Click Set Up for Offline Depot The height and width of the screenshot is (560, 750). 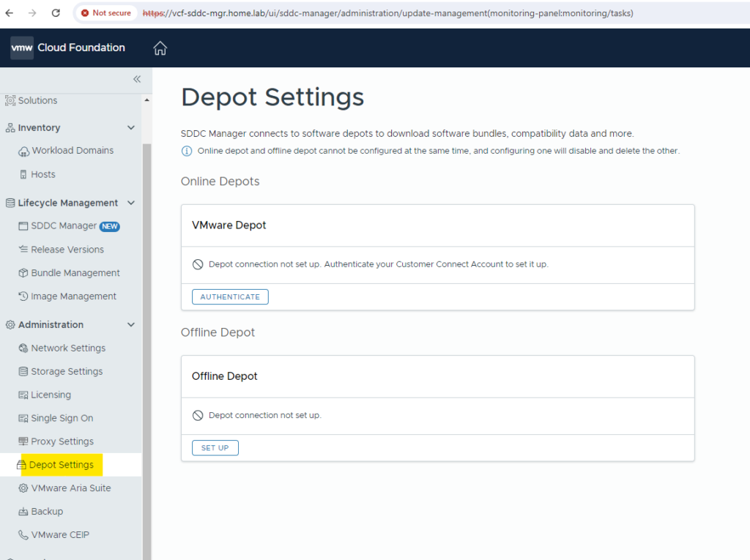pyautogui.click(x=215, y=448)
